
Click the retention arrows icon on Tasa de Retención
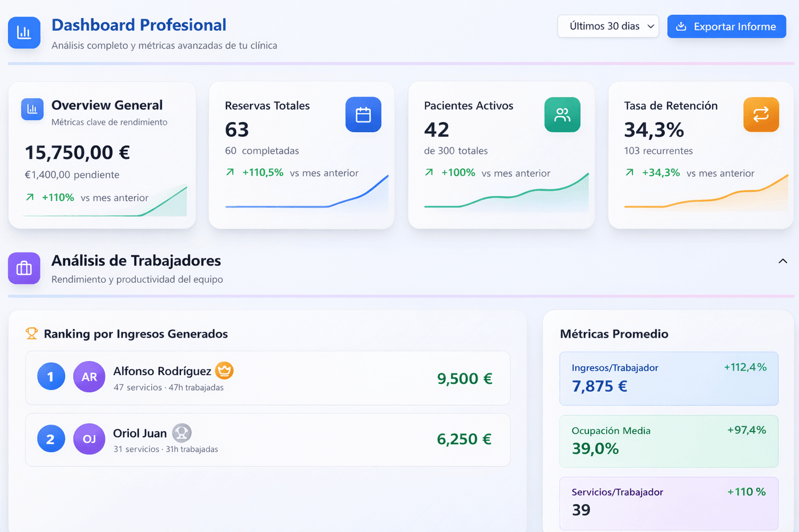click(761, 115)
